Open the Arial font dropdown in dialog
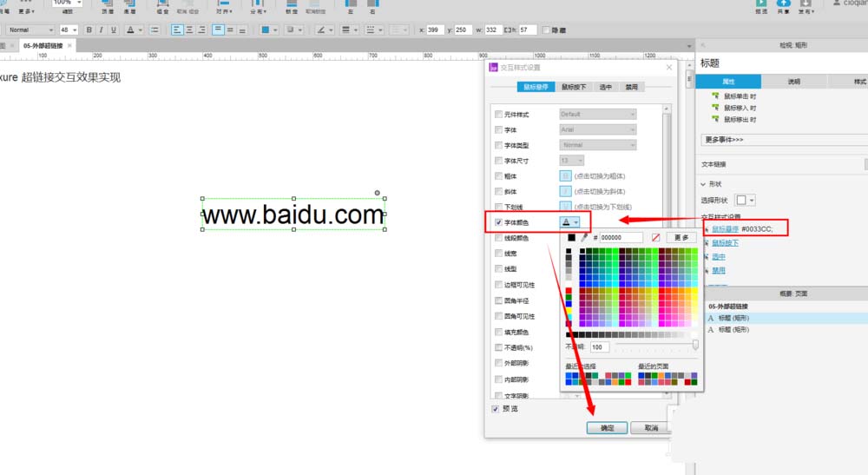The height and width of the screenshot is (475, 868). pos(598,129)
